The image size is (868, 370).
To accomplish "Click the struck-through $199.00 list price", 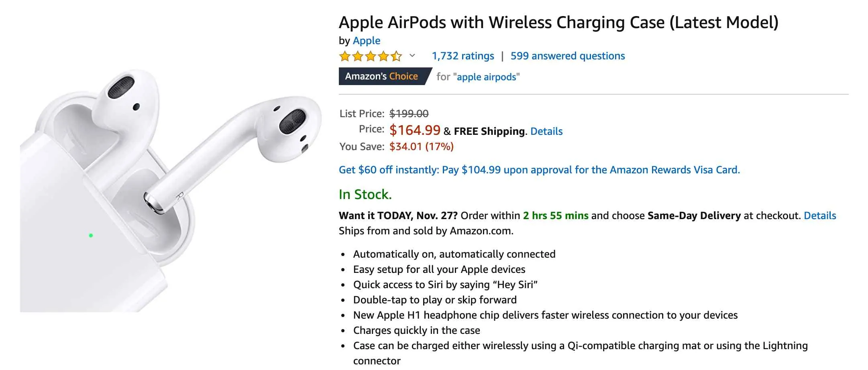I will (x=408, y=114).
